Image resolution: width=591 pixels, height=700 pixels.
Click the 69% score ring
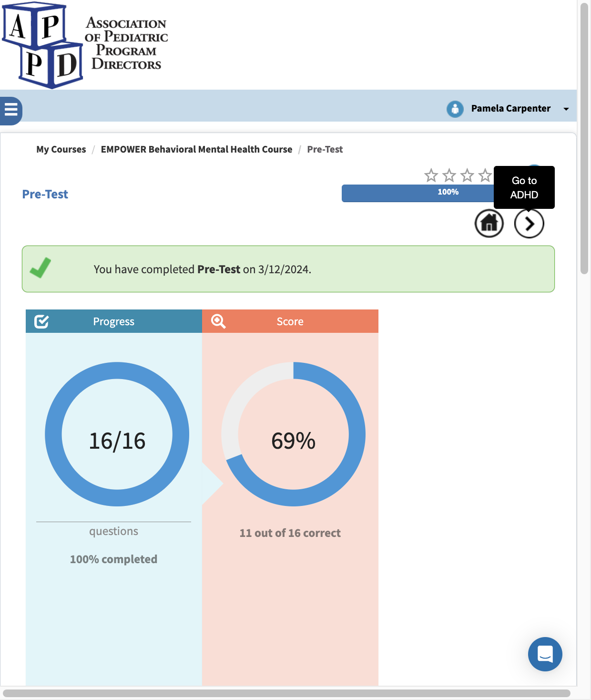coord(294,434)
